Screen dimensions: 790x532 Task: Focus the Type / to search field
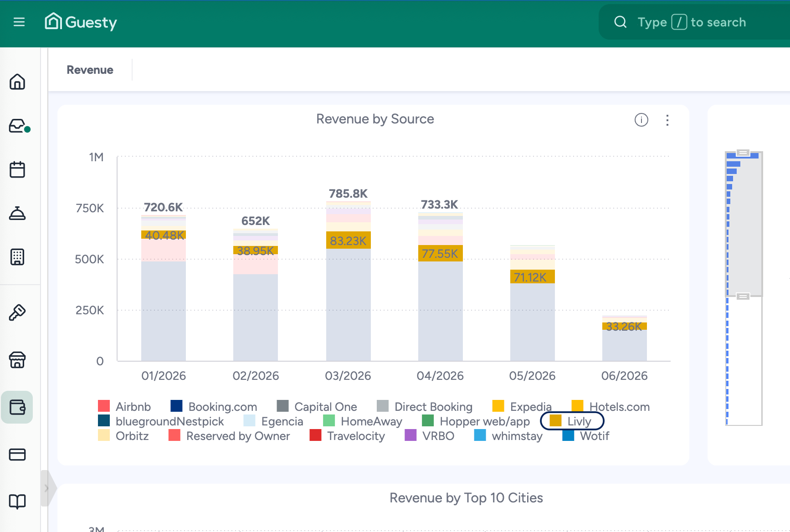click(x=695, y=22)
